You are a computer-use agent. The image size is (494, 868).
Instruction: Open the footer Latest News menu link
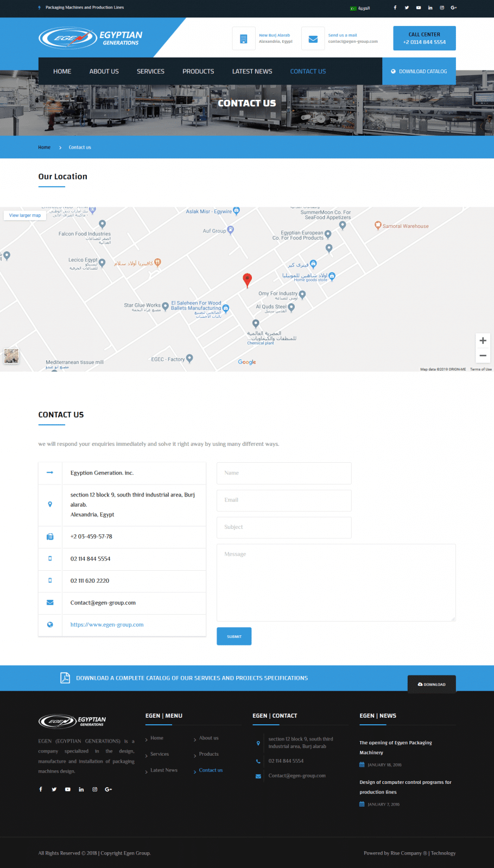(x=164, y=770)
